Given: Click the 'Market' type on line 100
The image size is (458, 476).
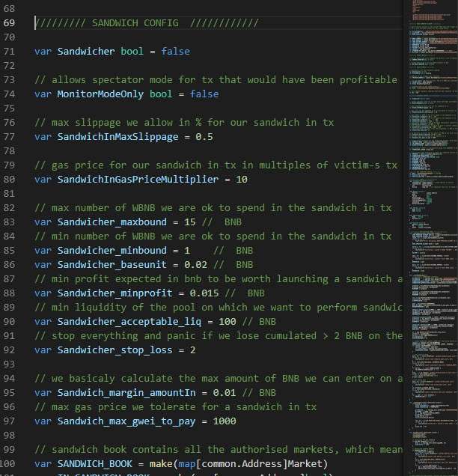Looking at the screenshot, I should click(305, 464).
